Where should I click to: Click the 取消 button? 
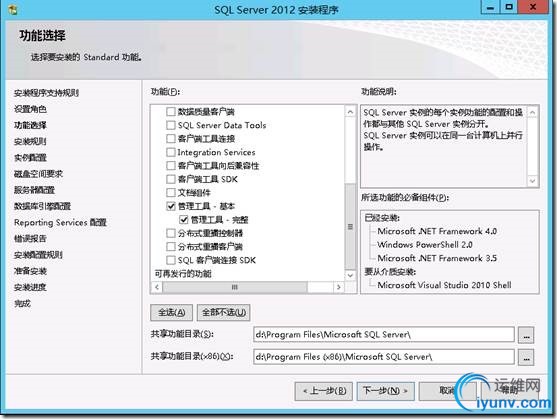(447, 391)
